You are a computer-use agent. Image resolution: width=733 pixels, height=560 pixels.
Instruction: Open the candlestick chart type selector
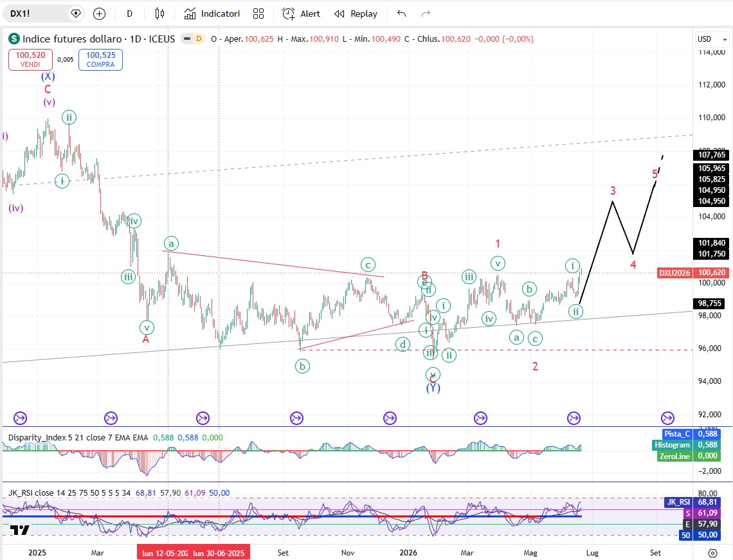(x=159, y=14)
